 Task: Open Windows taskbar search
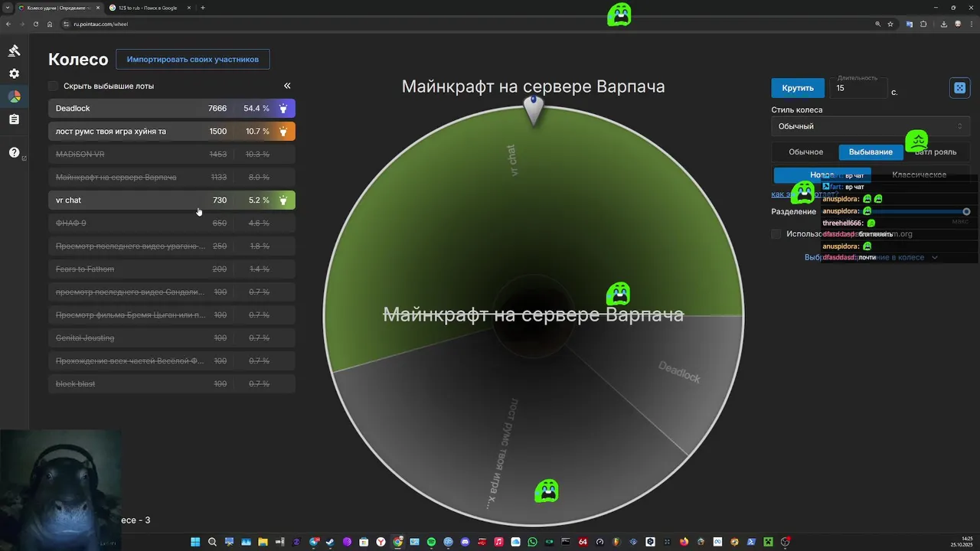[x=212, y=542]
